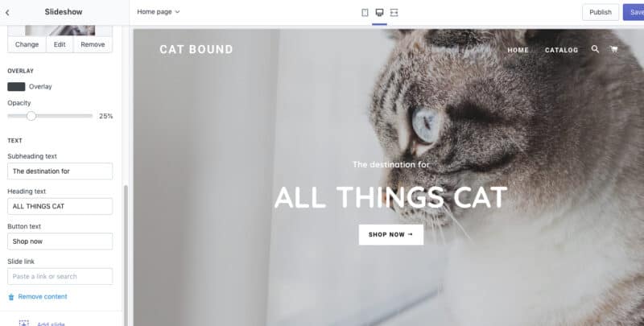Image resolution: width=644 pixels, height=326 pixels.
Task: Switch to mobile preview icon
Action: point(365,12)
